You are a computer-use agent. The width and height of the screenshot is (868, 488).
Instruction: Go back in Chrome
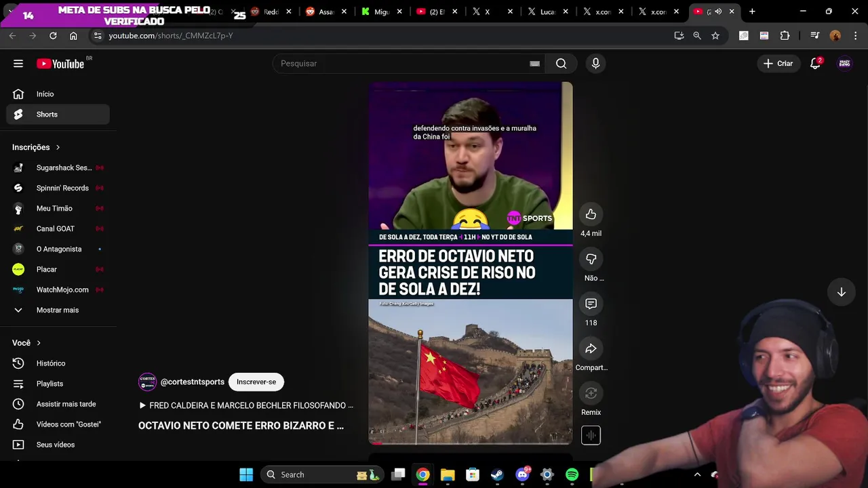tap(12, 35)
